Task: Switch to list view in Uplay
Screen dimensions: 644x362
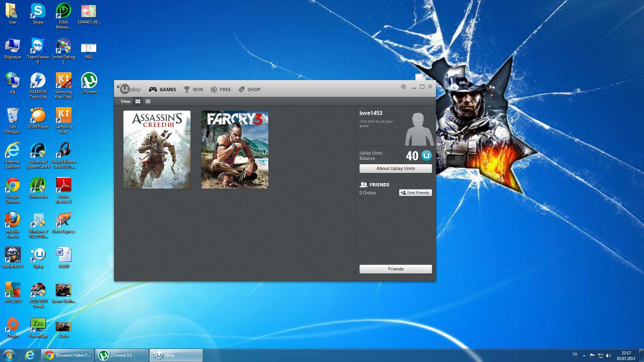Action: coord(148,101)
